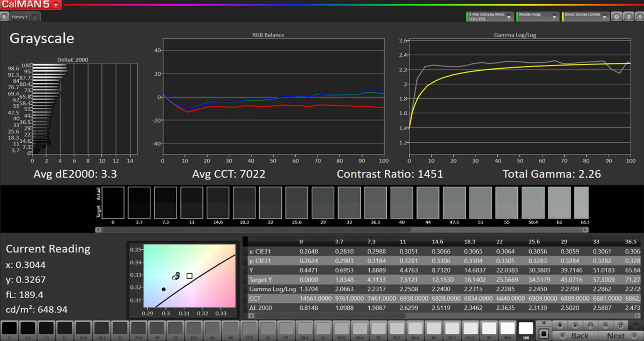Click the stop measurement icon
This screenshot has width=644, height=341.
[x=559, y=325]
